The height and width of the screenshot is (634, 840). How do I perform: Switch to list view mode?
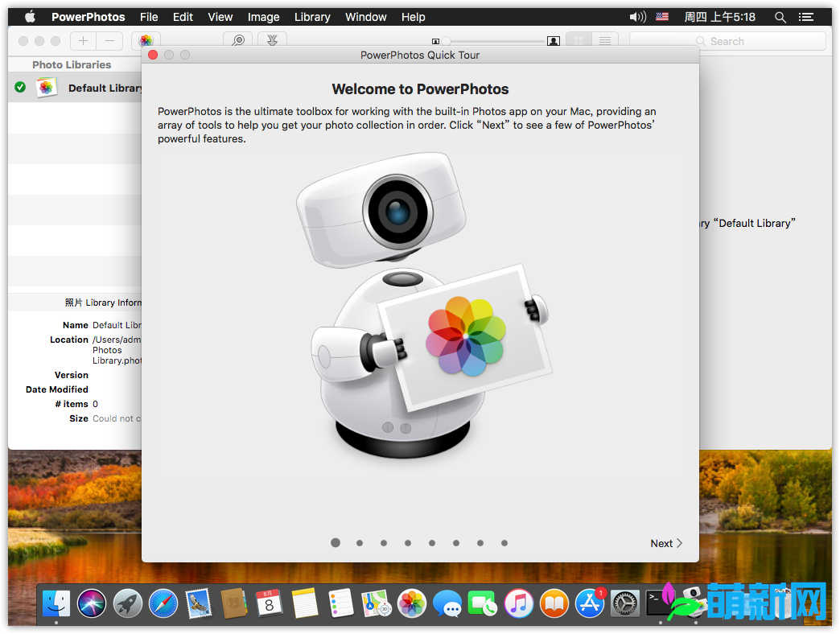point(605,41)
